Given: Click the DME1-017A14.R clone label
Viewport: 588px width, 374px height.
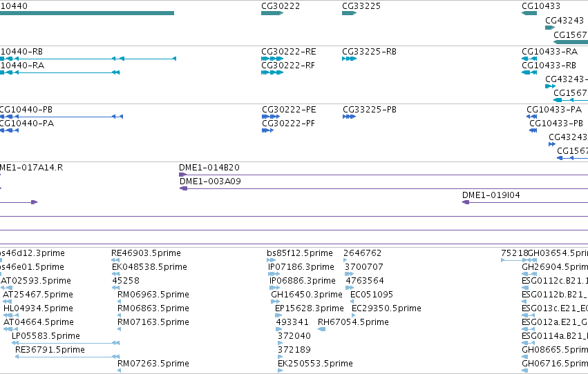Looking at the screenshot, I should click(32, 168).
